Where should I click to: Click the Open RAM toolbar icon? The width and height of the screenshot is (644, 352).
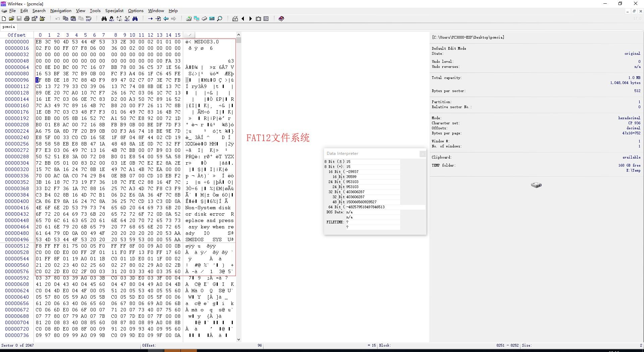pos(204,19)
